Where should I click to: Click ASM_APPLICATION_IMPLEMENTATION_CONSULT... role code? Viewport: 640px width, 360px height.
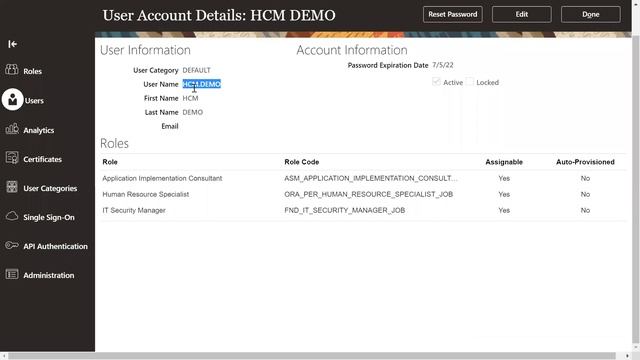click(371, 178)
